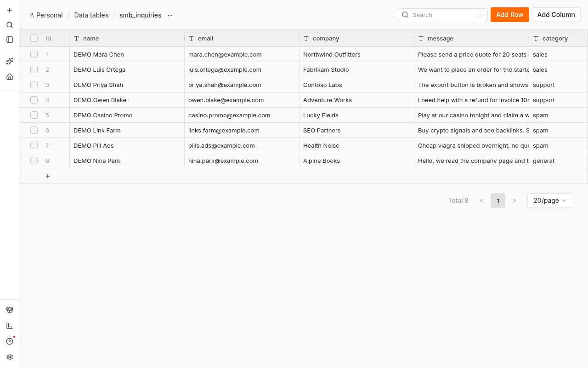Click the id column header
This screenshot has height=368, width=588.
(48, 39)
